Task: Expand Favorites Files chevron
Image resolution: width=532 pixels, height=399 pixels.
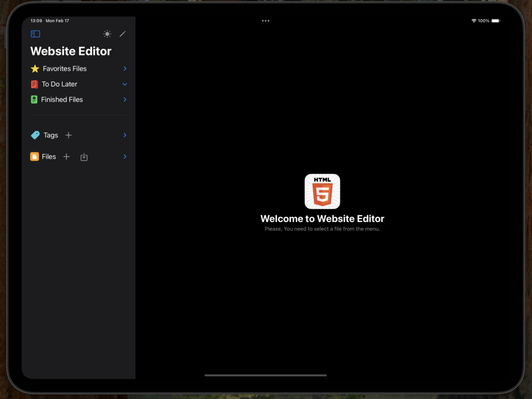Action: pyautogui.click(x=125, y=69)
